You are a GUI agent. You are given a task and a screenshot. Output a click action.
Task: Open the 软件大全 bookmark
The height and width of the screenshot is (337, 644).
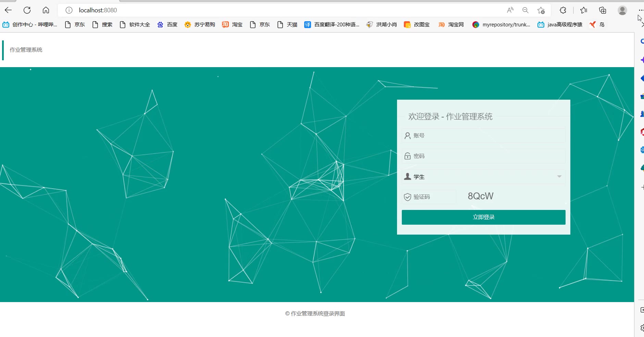135,25
